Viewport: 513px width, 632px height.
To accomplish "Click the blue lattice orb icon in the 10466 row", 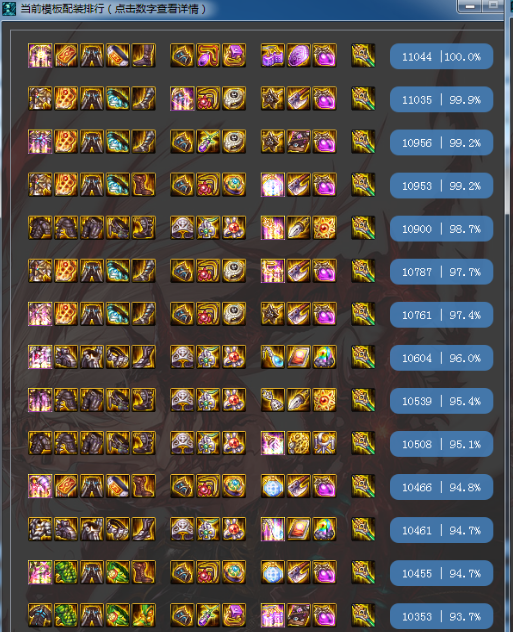I will (x=273, y=486).
